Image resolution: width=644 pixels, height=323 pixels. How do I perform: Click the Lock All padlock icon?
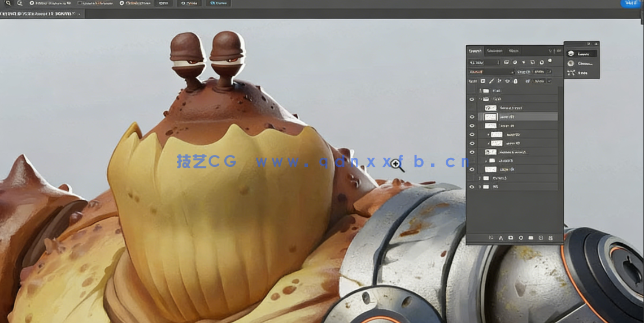[515, 81]
